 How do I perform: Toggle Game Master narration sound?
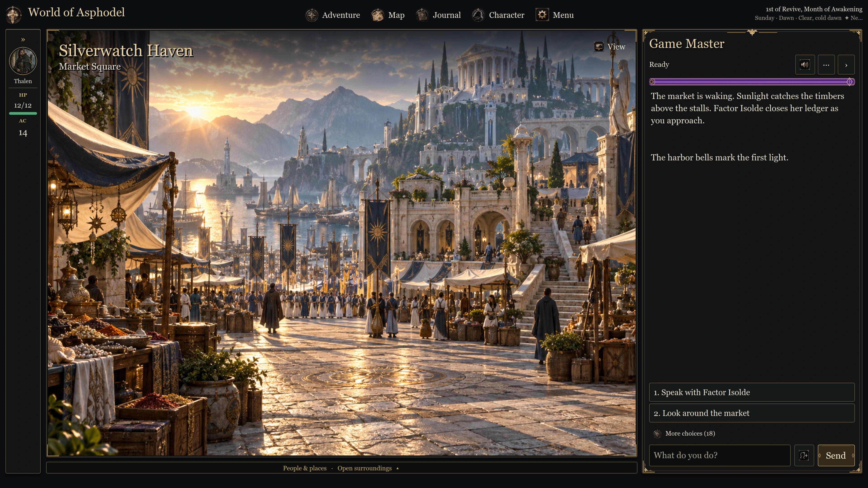pyautogui.click(x=805, y=65)
